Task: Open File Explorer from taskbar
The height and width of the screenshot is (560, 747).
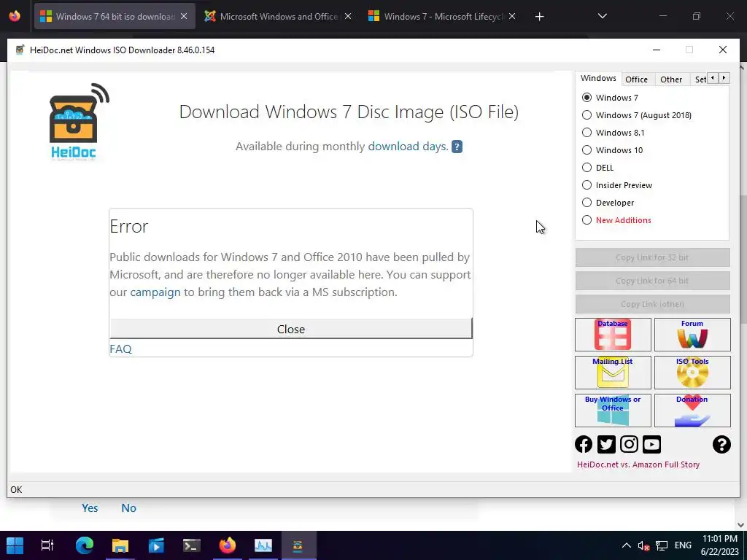Action: [120, 545]
